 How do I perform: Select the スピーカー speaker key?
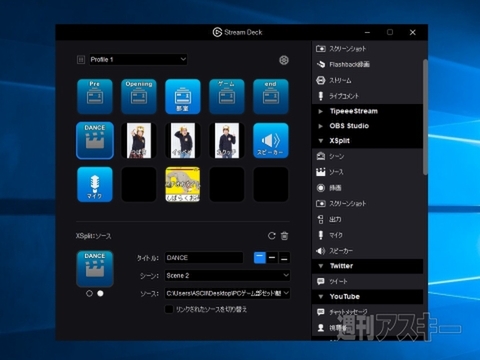271,140
